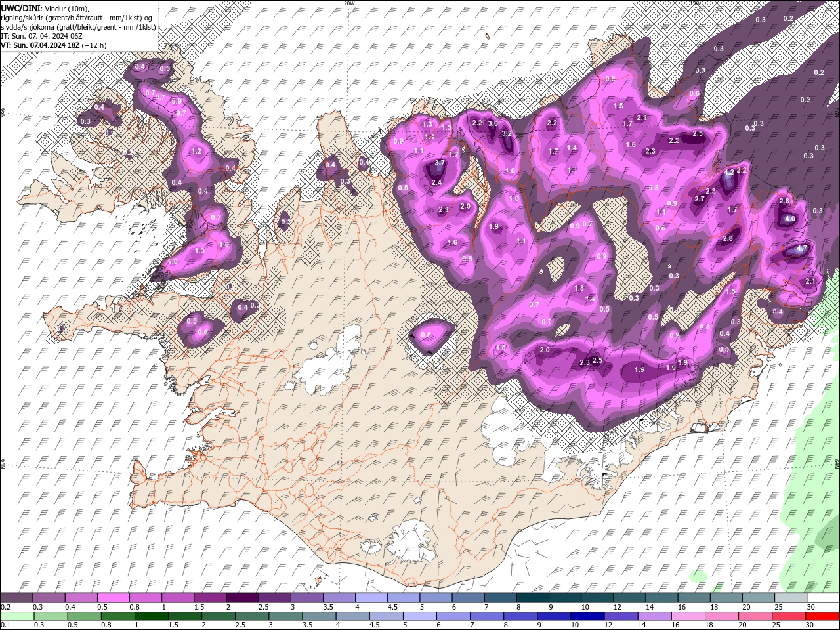Click the snow legend swatch for 0.2–0.3
Screen dimensions: 840x630
coord(16,598)
